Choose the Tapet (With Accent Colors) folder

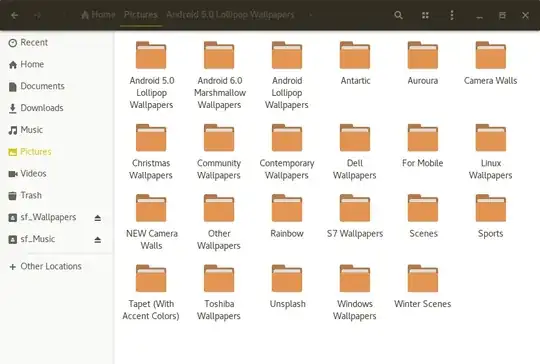point(151,292)
